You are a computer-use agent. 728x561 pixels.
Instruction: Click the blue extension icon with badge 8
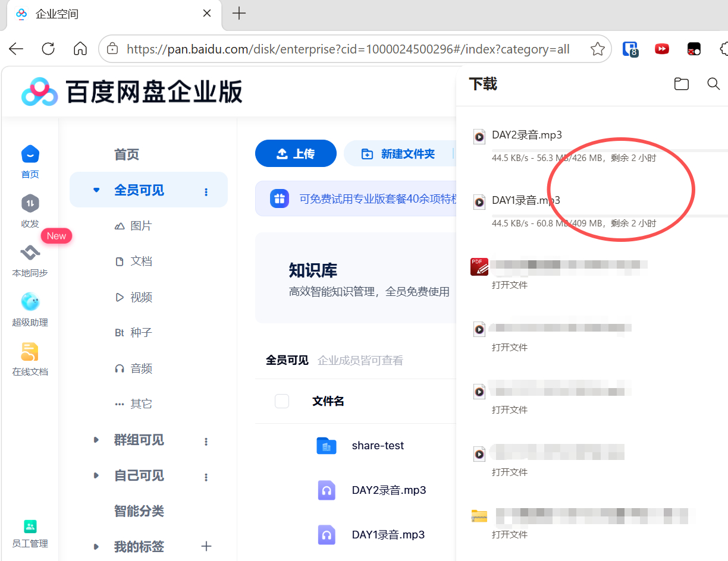pyautogui.click(x=630, y=49)
